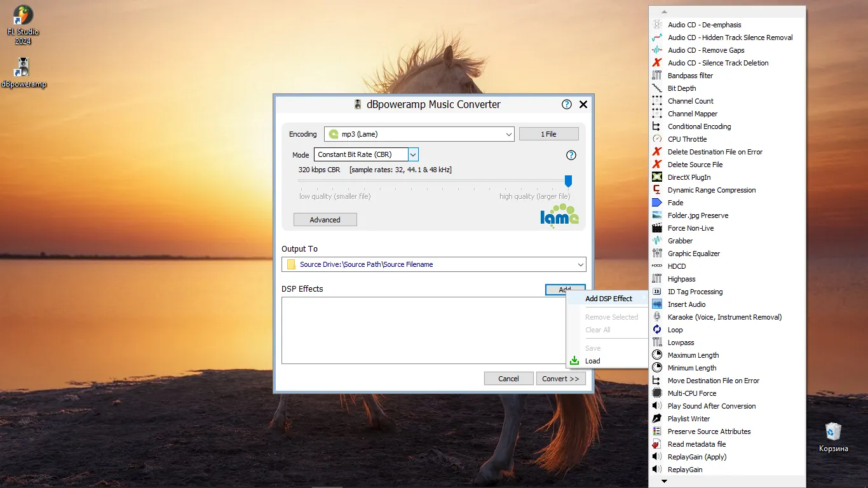Select the Loop effect icon
The height and width of the screenshot is (488, 868).
[657, 330]
